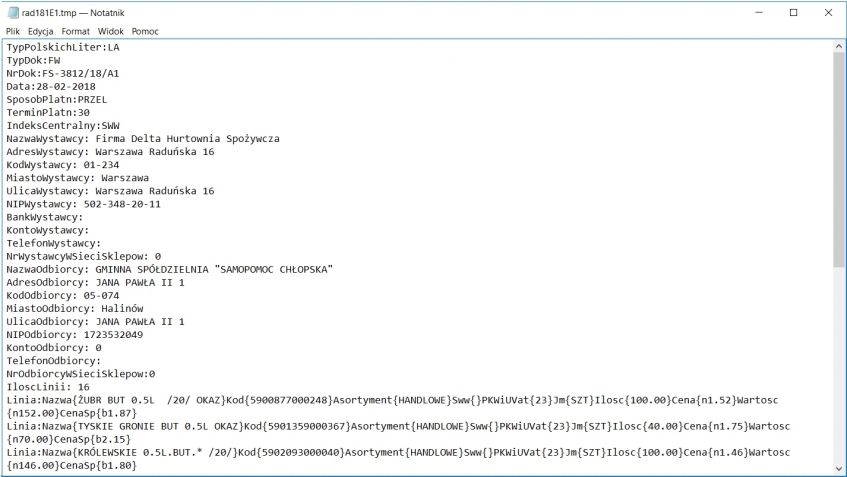Screen dimensions: 847x477
Task: Click the AdresWystawcy Warszawa Raduńska 16 line
Action: coord(110,152)
